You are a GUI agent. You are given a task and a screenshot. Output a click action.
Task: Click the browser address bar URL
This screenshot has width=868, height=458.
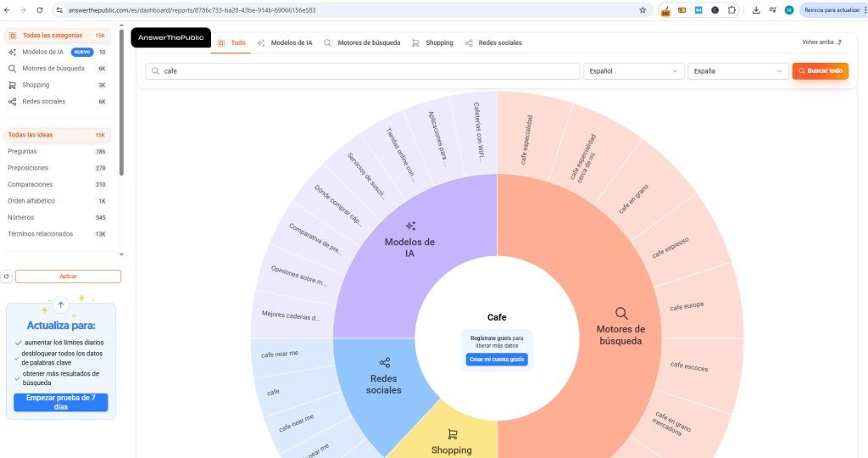pyautogui.click(x=192, y=10)
